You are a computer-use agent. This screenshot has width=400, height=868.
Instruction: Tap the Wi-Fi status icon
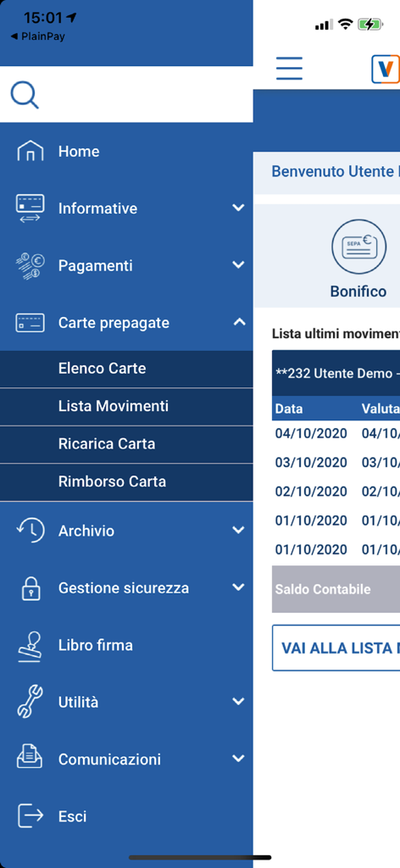click(x=346, y=24)
